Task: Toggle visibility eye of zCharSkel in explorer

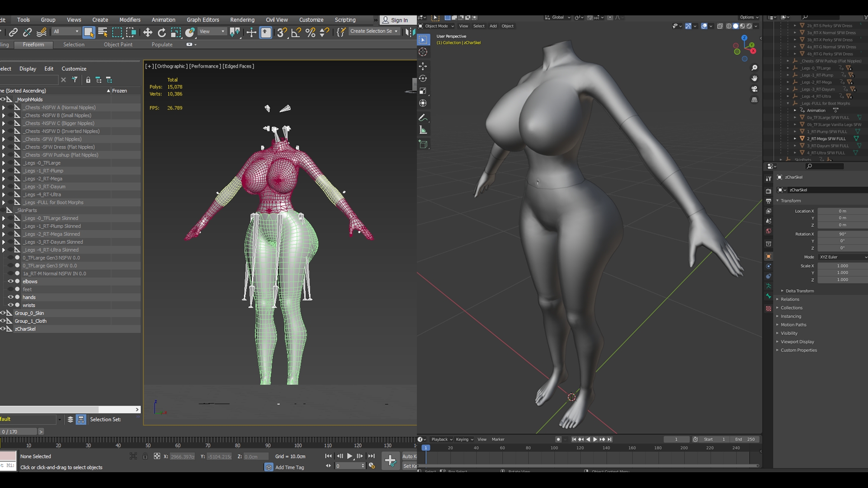Action: [x=3, y=328]
